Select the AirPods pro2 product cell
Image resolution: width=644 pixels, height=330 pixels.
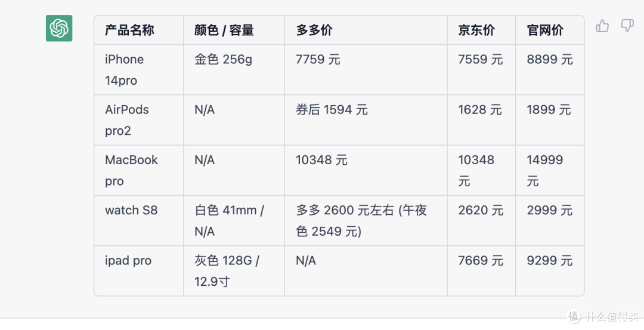pos(139,120)
